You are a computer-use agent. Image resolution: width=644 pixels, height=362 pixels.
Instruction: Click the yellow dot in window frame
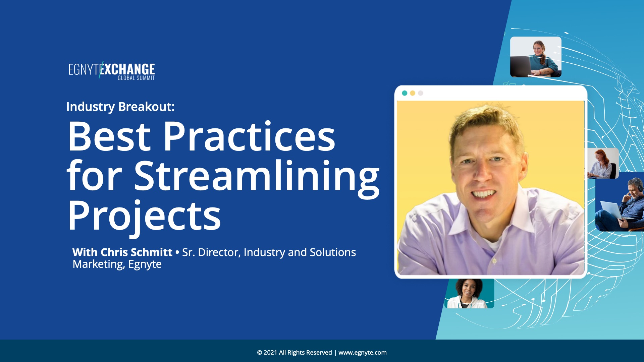click(413, 93)
